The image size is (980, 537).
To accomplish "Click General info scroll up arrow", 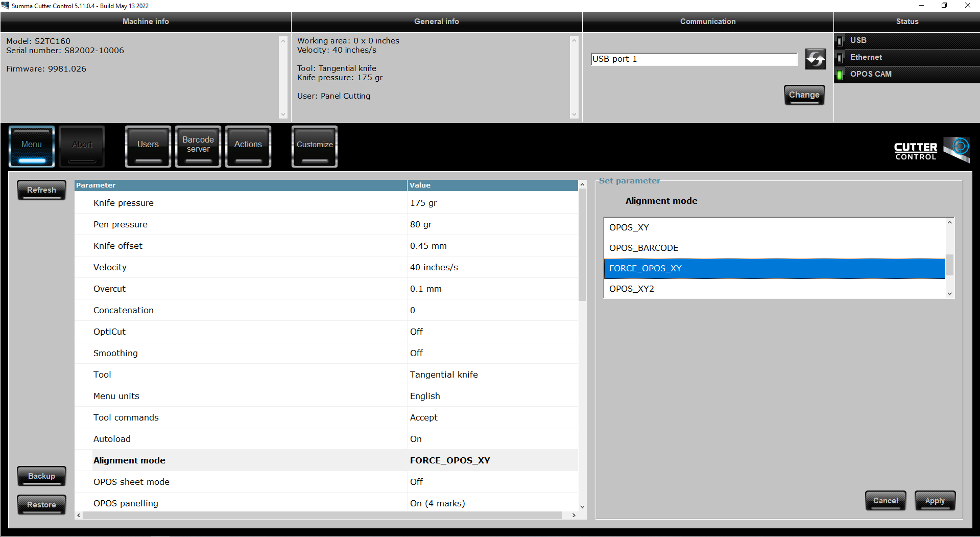I will click(x=574, y=40).
